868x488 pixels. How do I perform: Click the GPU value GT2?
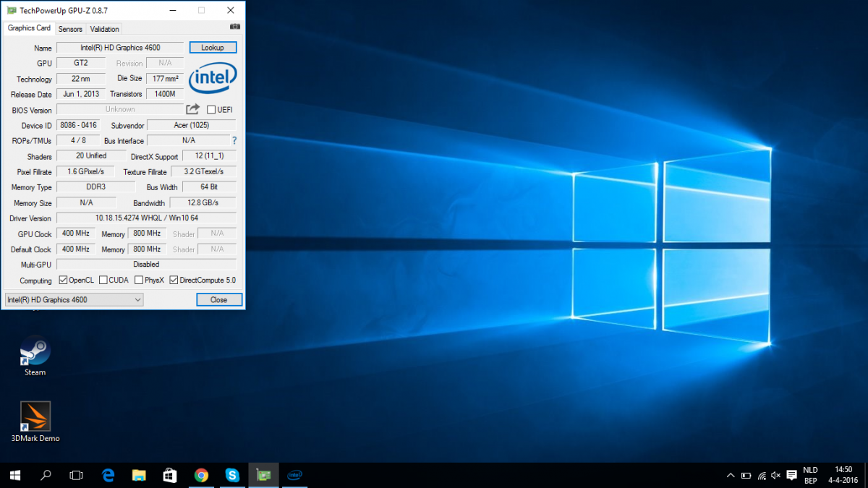[81, 63]
